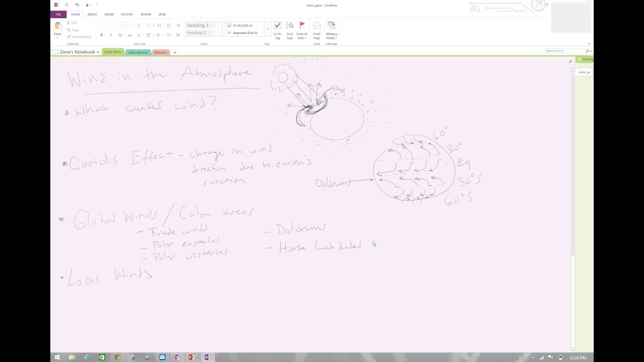Click the vertical scrollbar up arrow
This screenshot has height=362, width=644.
click(573, 68)
